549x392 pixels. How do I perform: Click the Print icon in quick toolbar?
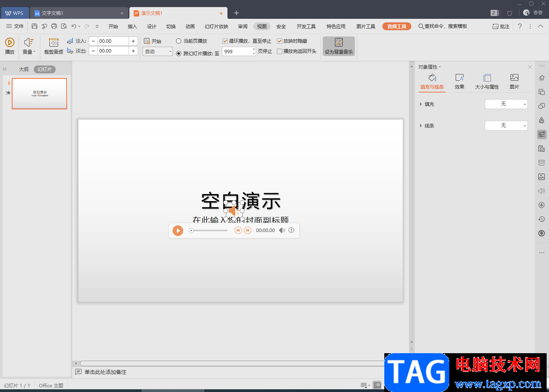pos(54,26)
